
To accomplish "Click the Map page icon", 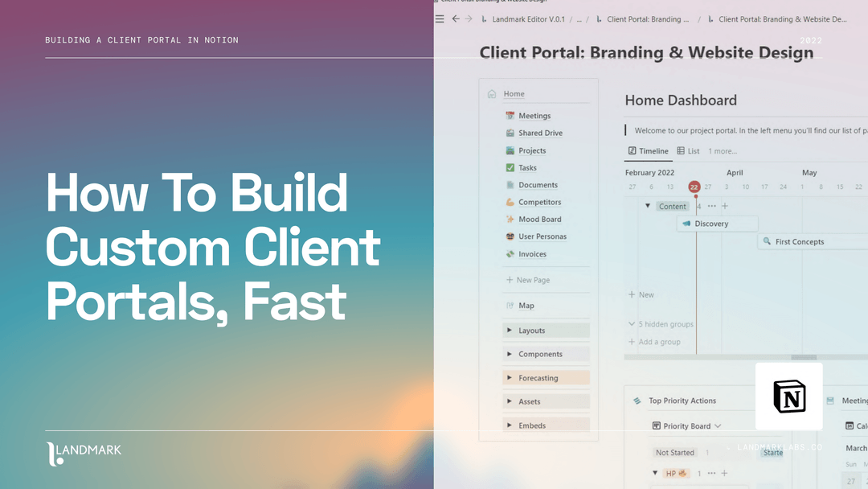I will tap(510, 305).
